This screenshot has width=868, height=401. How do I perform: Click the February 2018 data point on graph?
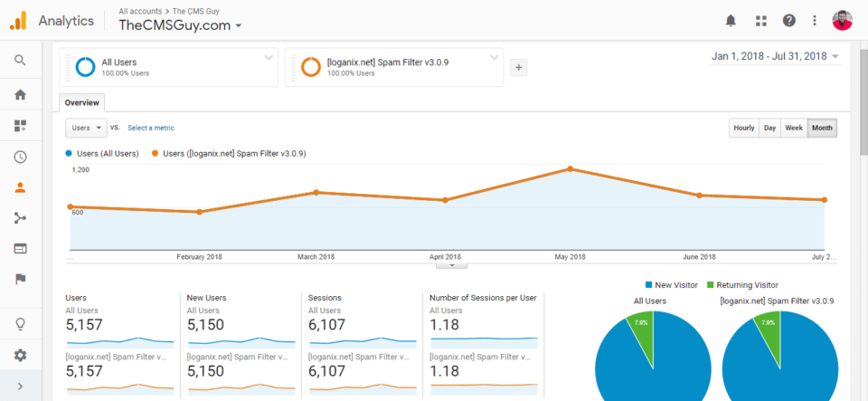pyautogui.click(x=199, y=212)
